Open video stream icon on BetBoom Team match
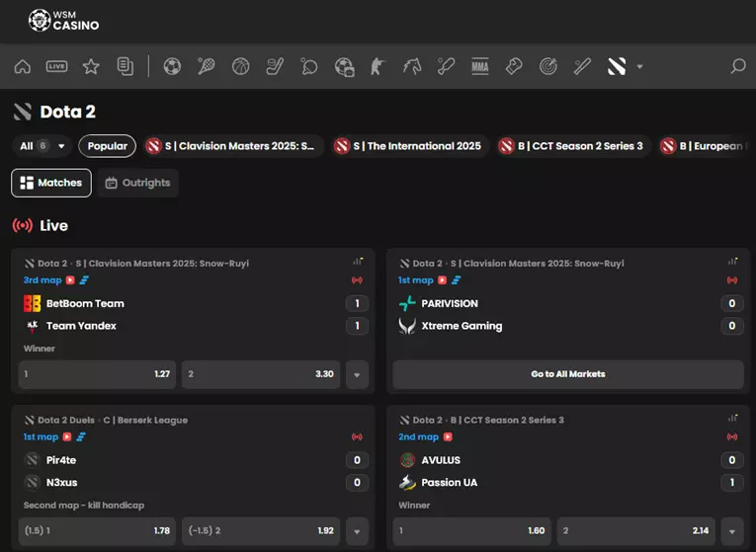The image size is (756, 552). click(x=70, y=279)
